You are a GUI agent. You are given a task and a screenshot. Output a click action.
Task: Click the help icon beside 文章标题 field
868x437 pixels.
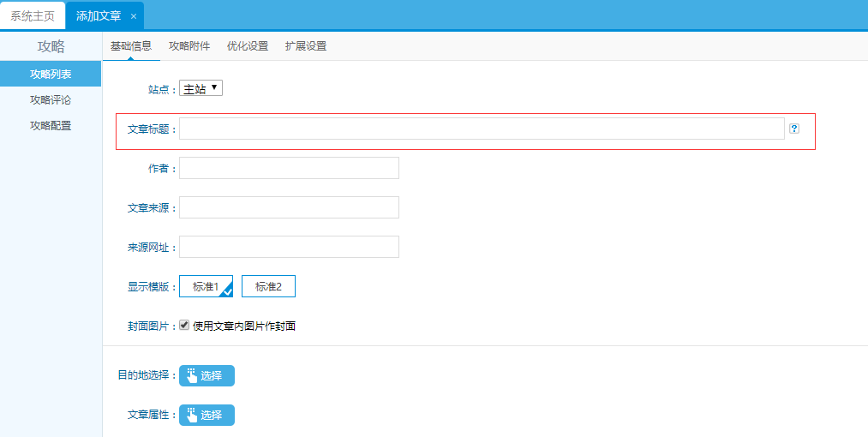click(x=794, y=129)
